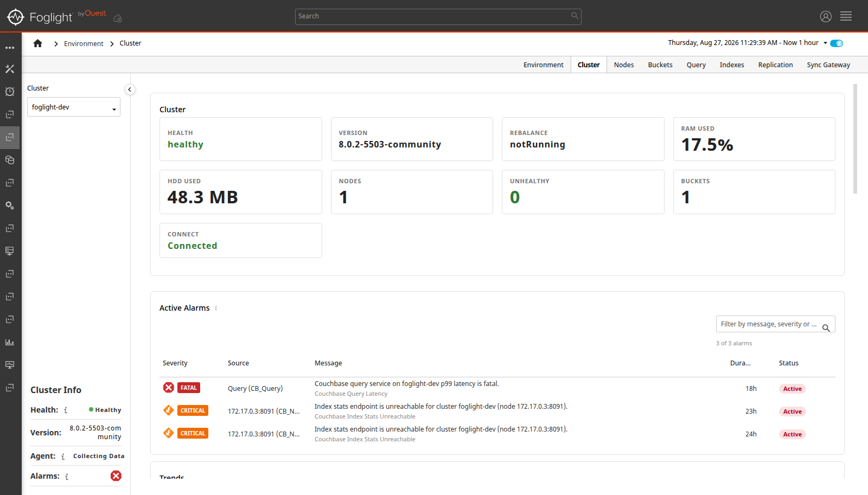The height and width of the screenshot is (495, 868).
Task: Click the Health healthy card
Action: 241,139
